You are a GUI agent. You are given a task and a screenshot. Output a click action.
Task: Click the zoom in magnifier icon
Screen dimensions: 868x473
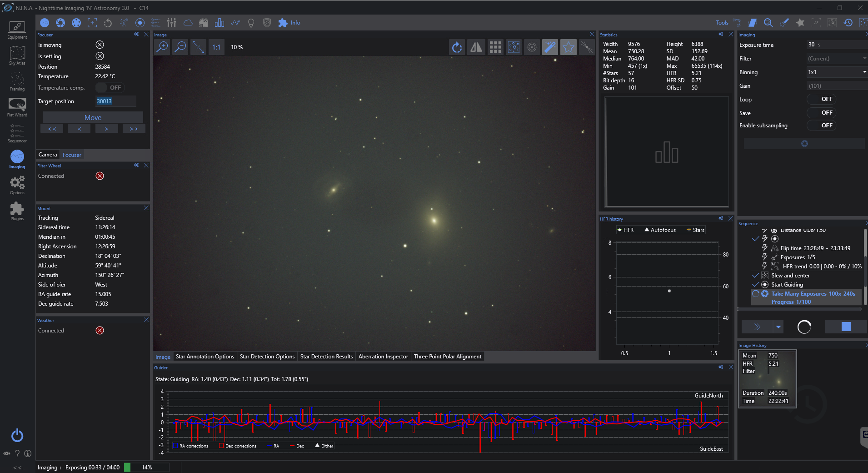pos(162,47)
